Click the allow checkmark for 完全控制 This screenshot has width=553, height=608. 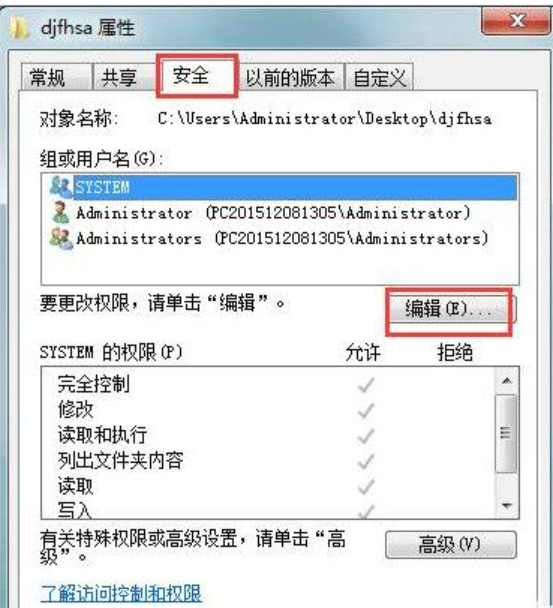pyautogui.click(x=366, y=385)
